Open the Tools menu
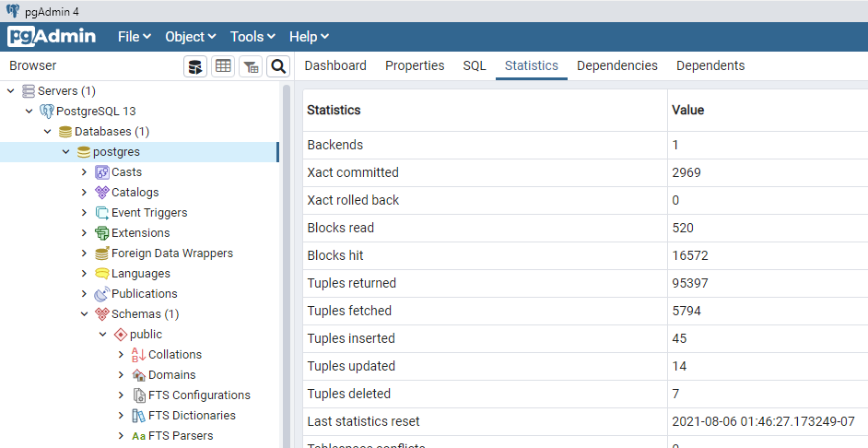 click(252, 37)
